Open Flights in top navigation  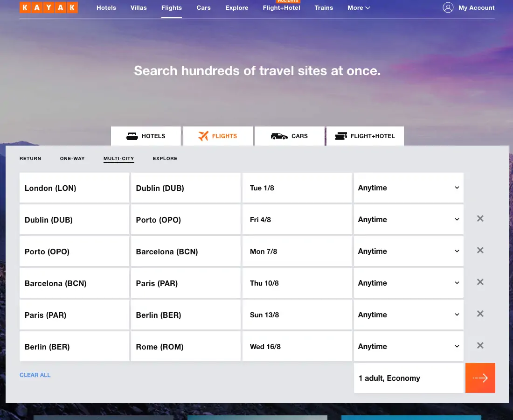172,8
